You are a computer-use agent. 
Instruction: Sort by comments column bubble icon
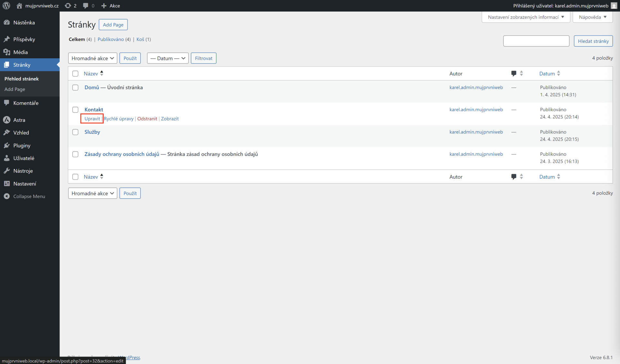[514, 74]
